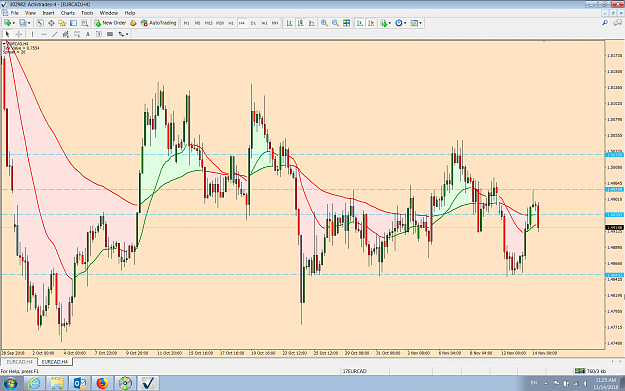Open the MetaEditor book icon
Viewport: 625px width, 391px height.
pos(133,23)
